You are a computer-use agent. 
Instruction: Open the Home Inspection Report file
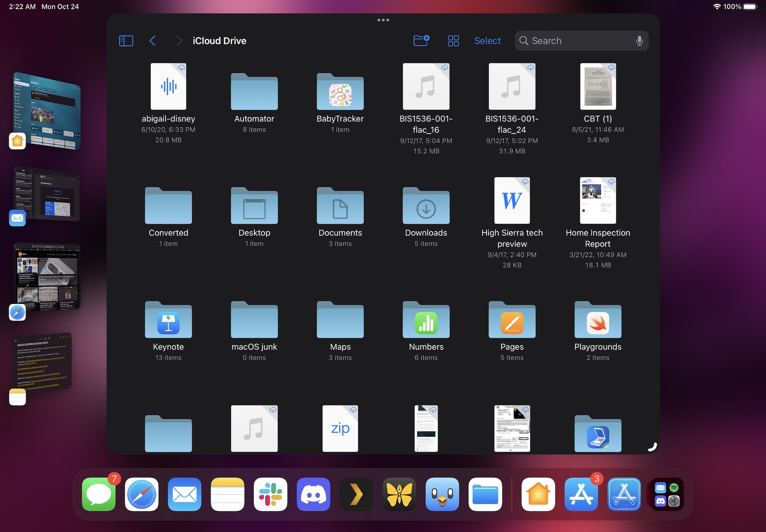(x=597, y=201)
